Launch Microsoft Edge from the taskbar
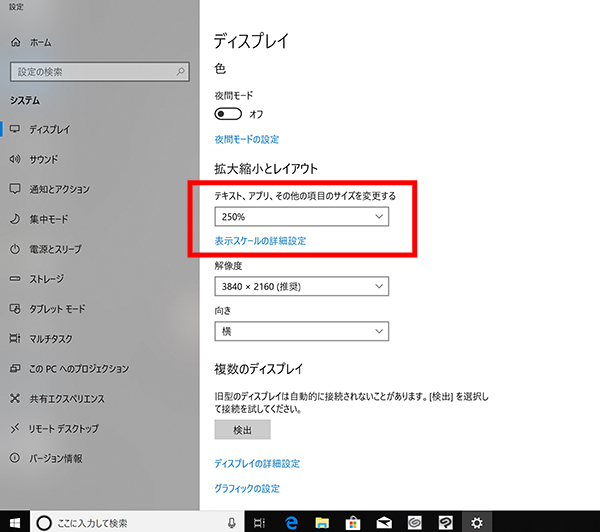This screenshot has height=532, width=600. click(x=291, y=523)
